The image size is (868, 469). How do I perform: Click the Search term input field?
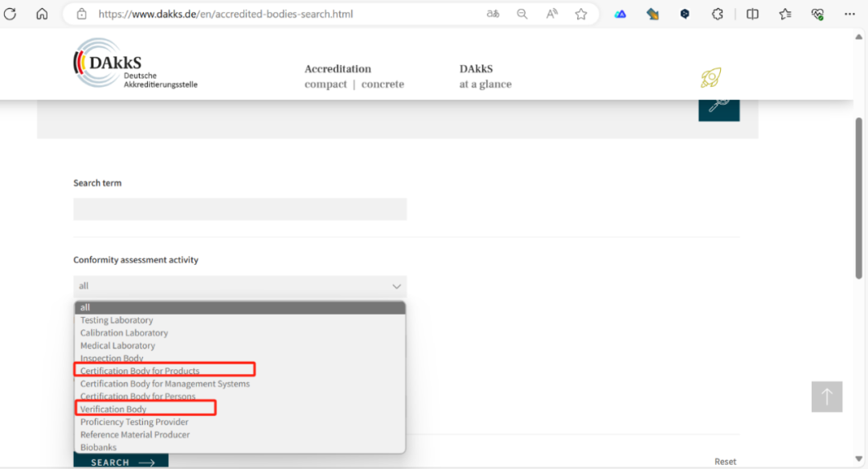(x=240, y=209)
